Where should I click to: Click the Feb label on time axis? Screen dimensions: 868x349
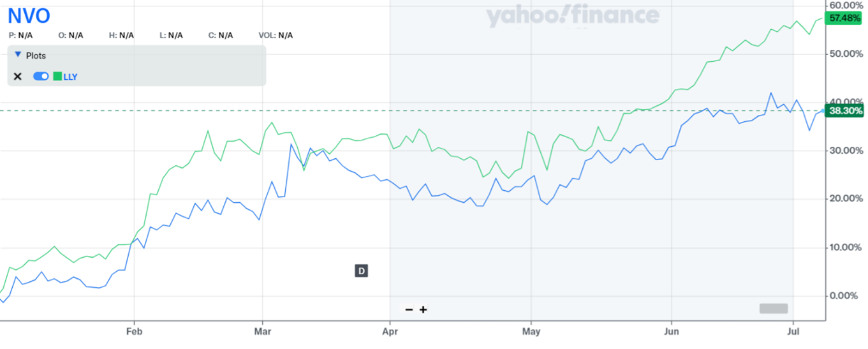click(x=133, y=331)
